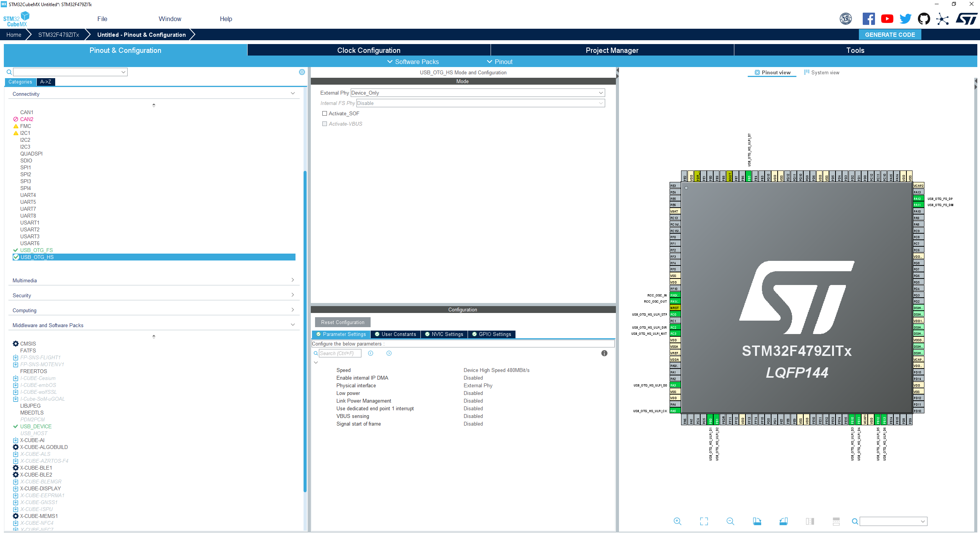The height and width of the screenshot is (534, 980).
Task: Click the GENERATE CODE button
Action: coord(890,34)
